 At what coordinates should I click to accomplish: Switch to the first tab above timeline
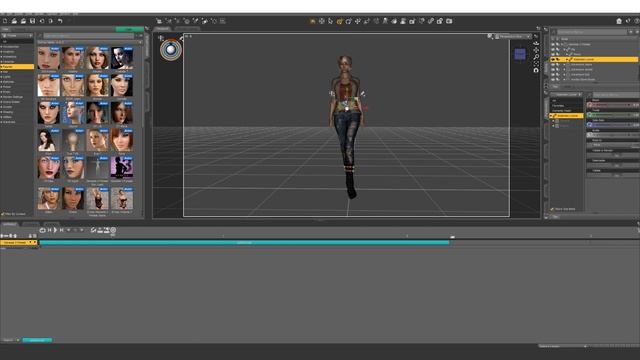click(x=9, y=224)
